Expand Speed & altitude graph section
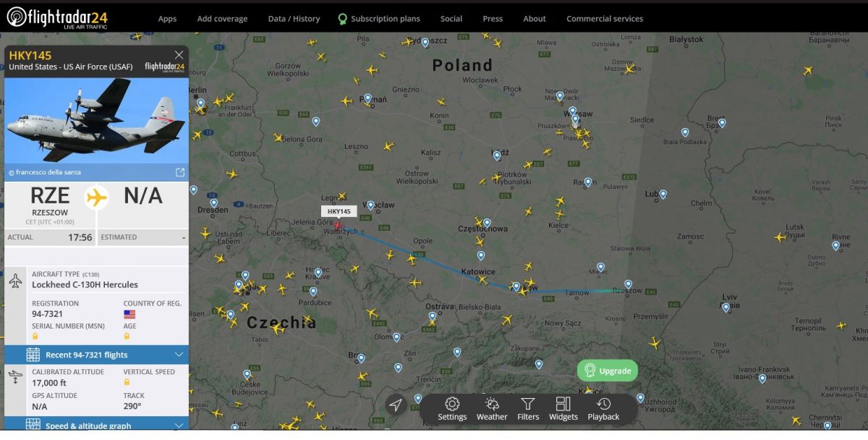The image size is (868, 440). pos(96,425)
